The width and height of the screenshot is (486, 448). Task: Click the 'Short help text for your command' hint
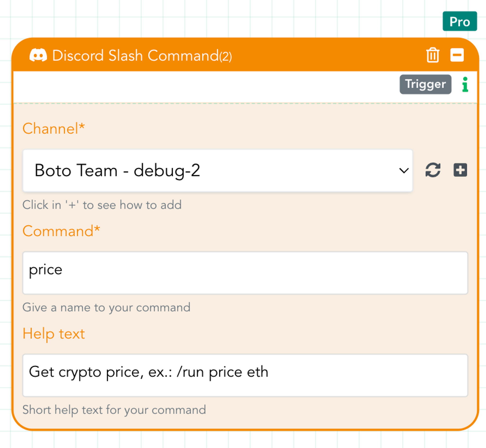click(x=114, y=410)
